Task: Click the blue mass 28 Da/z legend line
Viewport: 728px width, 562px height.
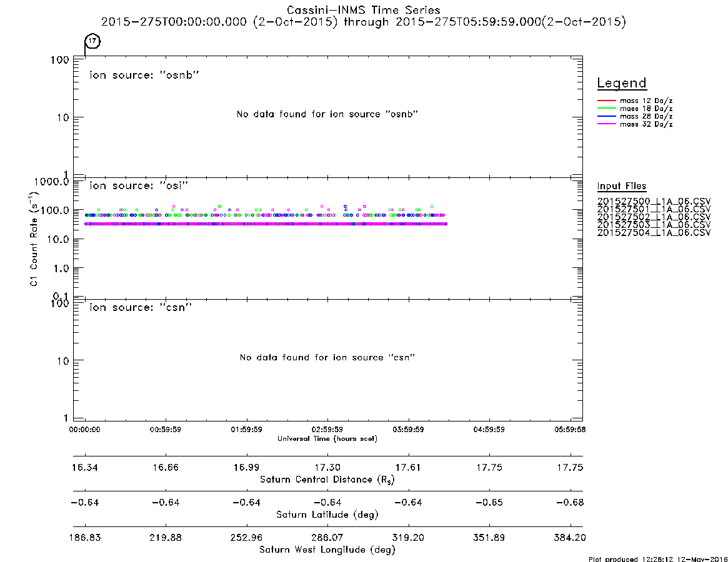Action: pos(606,117)
